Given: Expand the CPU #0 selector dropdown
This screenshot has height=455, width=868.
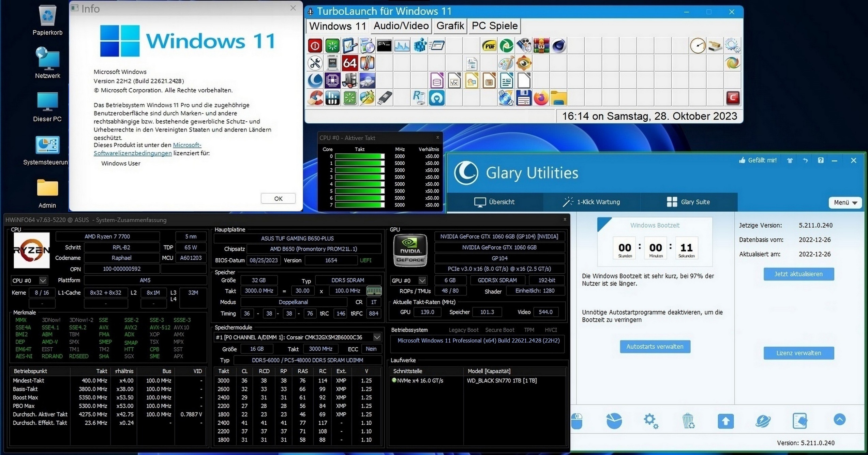Looking at the screenshot, I should pyautogui.click(x=43, y=280).
